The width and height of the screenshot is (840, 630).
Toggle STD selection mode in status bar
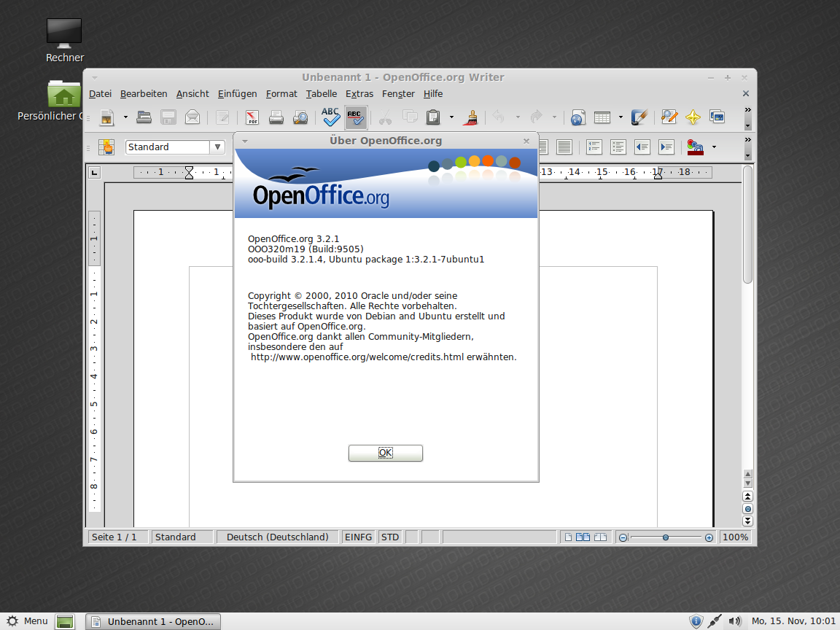coord(390,537)
